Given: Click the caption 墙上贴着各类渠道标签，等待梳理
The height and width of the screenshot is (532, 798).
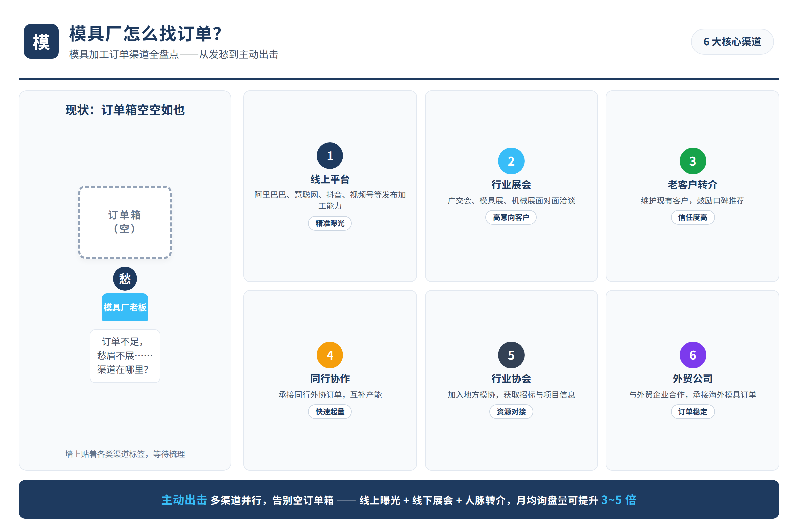Looking at the screenshot, I should [x=125, y=454].
